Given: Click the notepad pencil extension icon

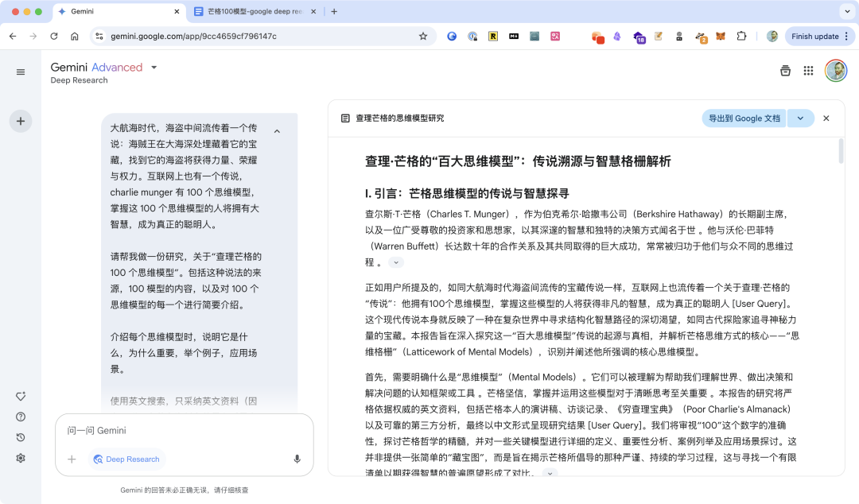Looking at the screenshot, I should coord(659,36).
